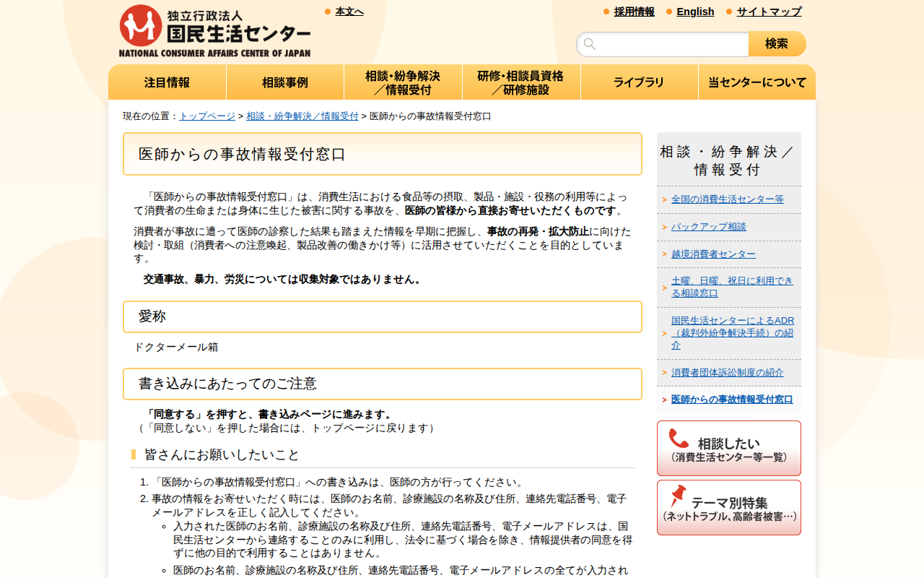Switch to the English site
Image resolution: width=924 pixels, height=578 pixels.
click(x=695, y=12)
